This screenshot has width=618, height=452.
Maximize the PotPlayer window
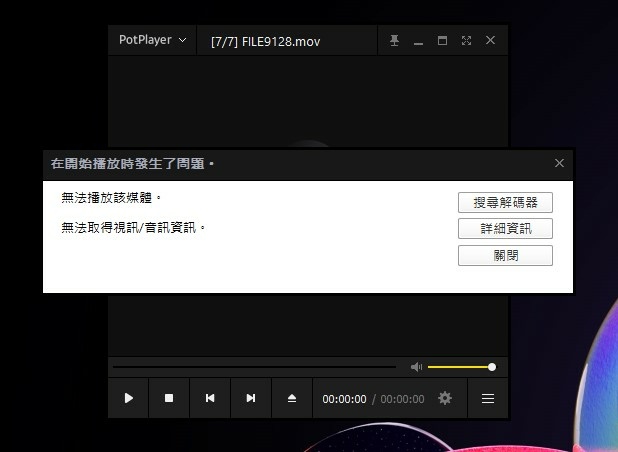[x=442, y=40]
